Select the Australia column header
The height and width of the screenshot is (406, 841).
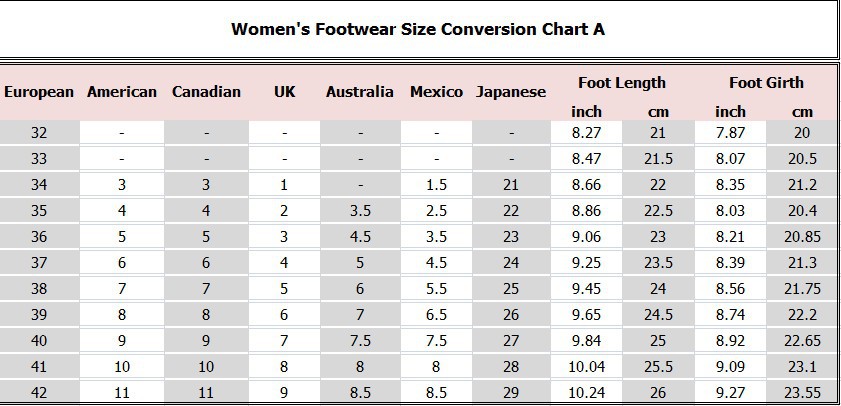tap(360, 92)
